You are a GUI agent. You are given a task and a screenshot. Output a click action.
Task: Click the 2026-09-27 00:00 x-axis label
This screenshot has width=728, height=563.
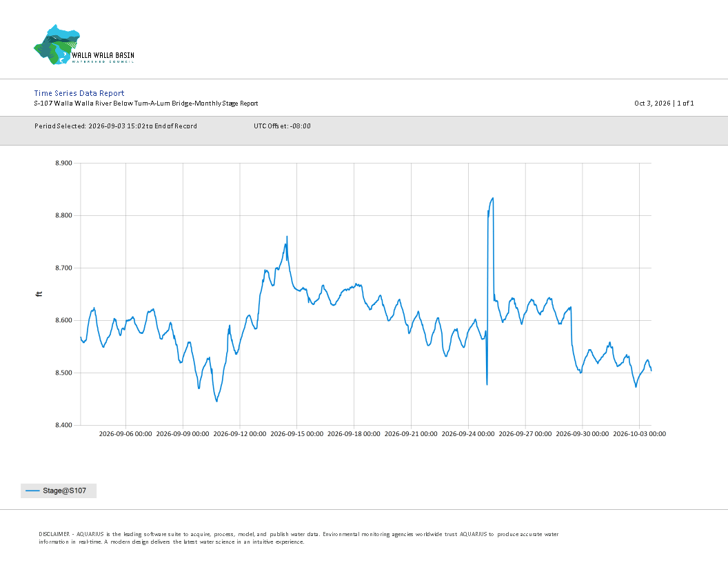(x=525, y=434)
